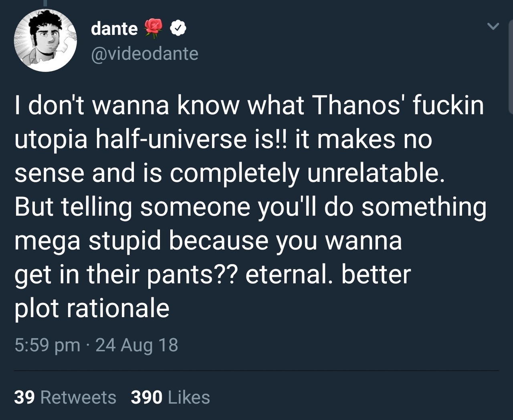Open the display name "dante"

[114, 28]
